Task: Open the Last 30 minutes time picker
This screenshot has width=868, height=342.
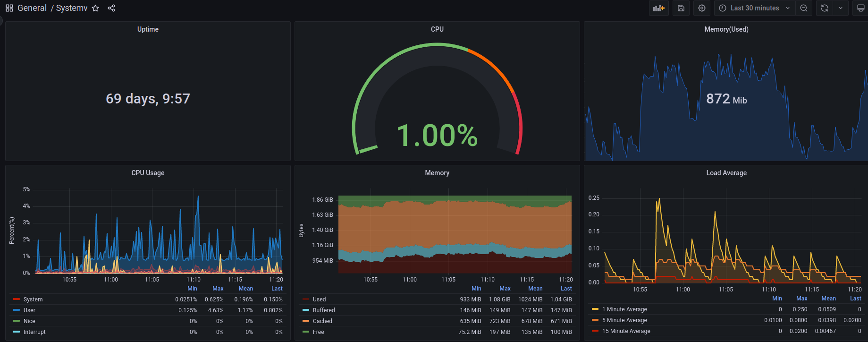Action: 755,8
